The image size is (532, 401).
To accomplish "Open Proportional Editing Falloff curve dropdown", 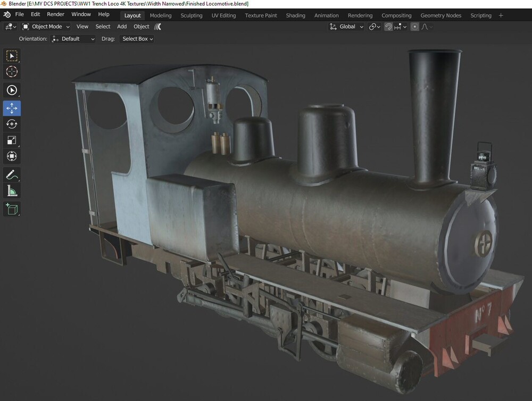I will pyautogui.click(x=427, y=27).
